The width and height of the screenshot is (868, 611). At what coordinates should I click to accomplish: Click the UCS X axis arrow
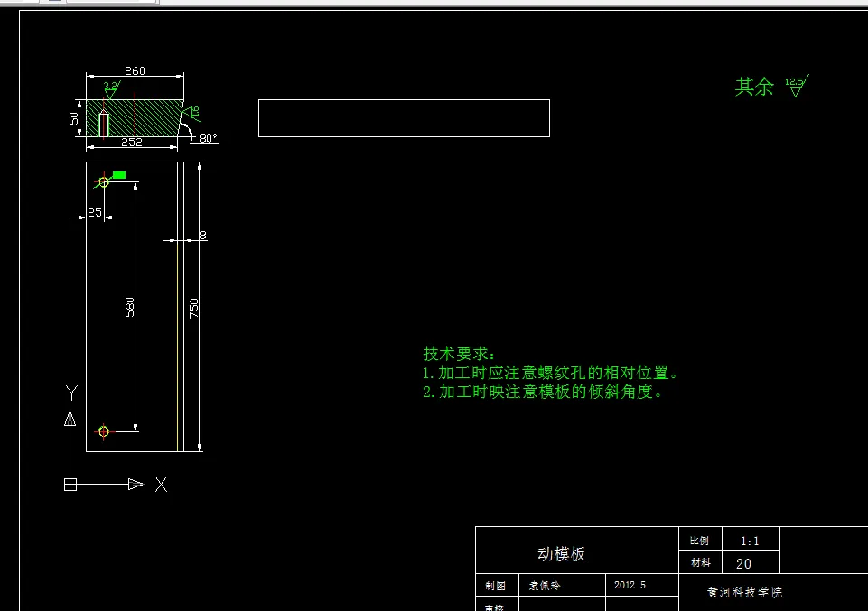tap(135, 485)
